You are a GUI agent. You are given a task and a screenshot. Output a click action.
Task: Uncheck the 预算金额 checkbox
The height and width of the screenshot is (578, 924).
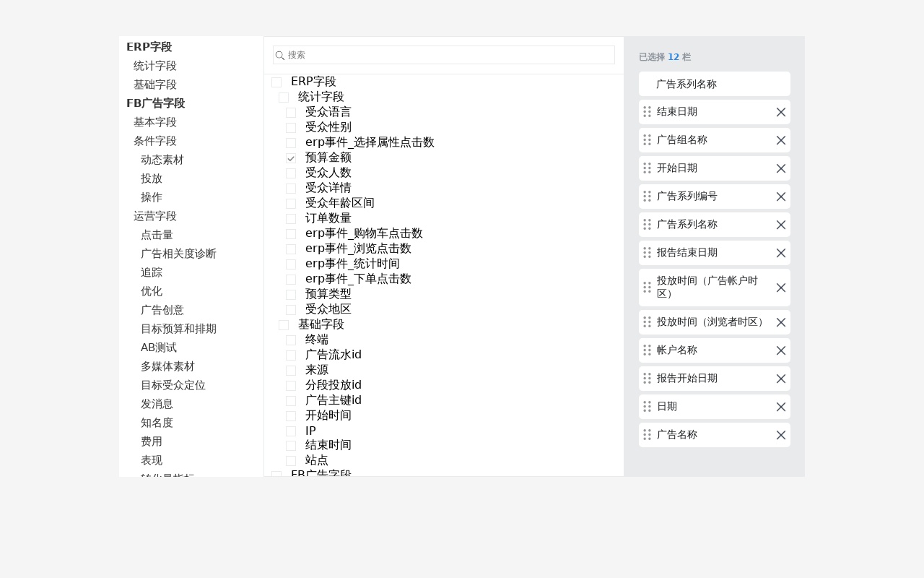[291, 158]
